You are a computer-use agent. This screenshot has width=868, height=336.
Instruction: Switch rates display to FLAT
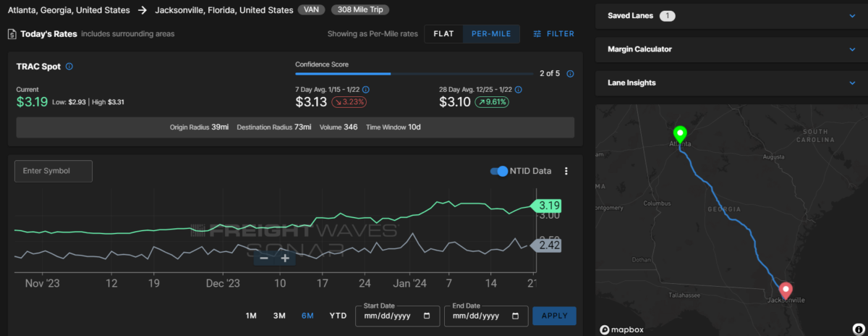click(443, 34)
